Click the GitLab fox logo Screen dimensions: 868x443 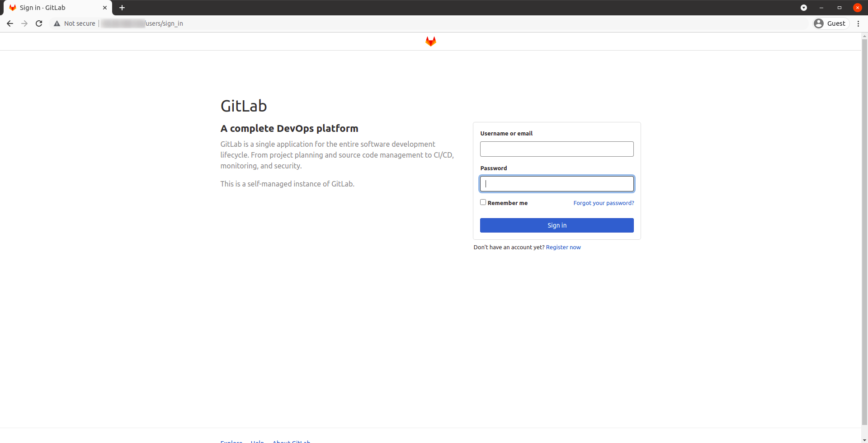430,41
